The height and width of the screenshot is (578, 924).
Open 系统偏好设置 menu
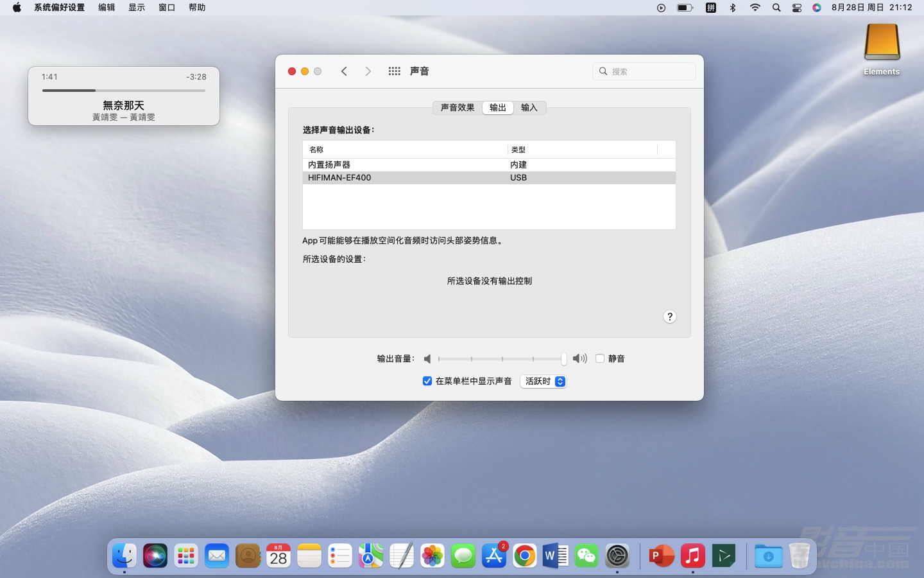[60, 8]
